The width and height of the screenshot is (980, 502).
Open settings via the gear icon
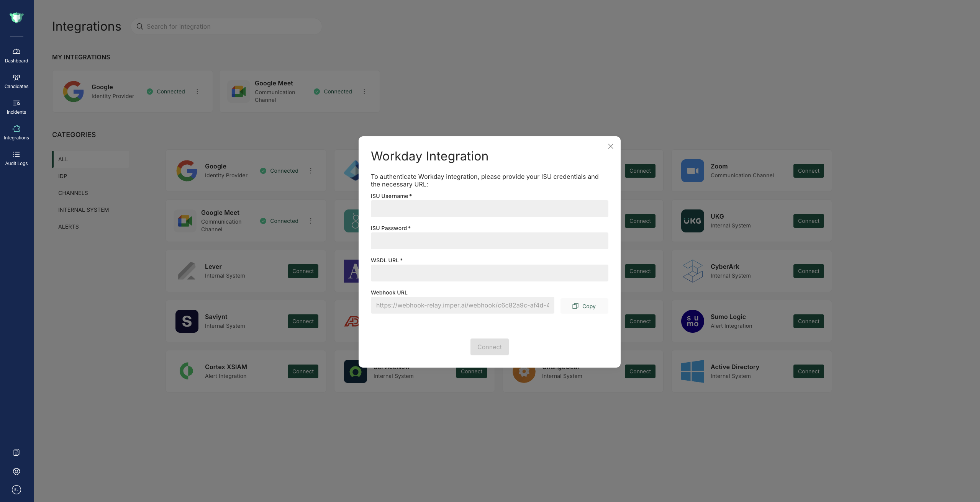pos(16,471)
